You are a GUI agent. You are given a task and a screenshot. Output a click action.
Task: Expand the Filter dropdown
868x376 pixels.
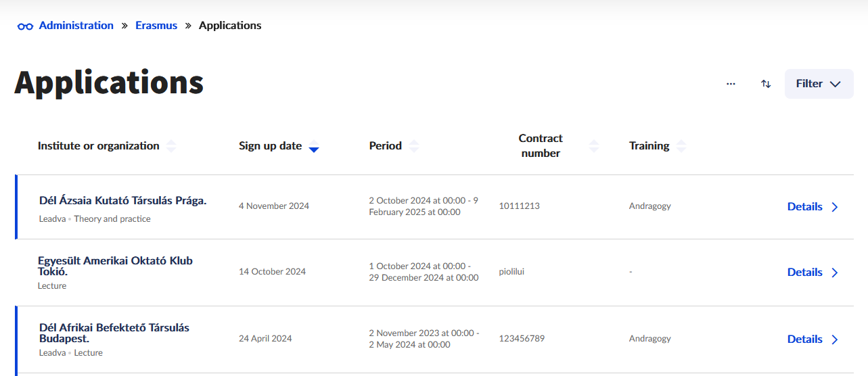819,84
